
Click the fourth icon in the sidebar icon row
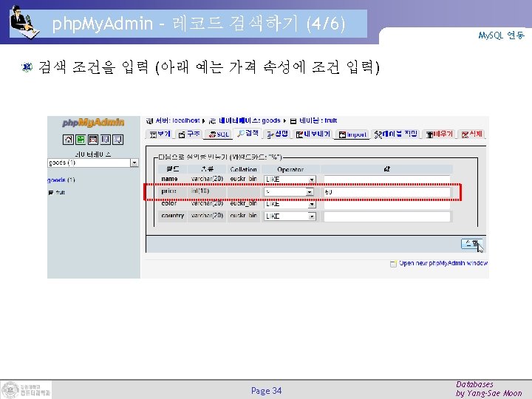coord(106,139)
